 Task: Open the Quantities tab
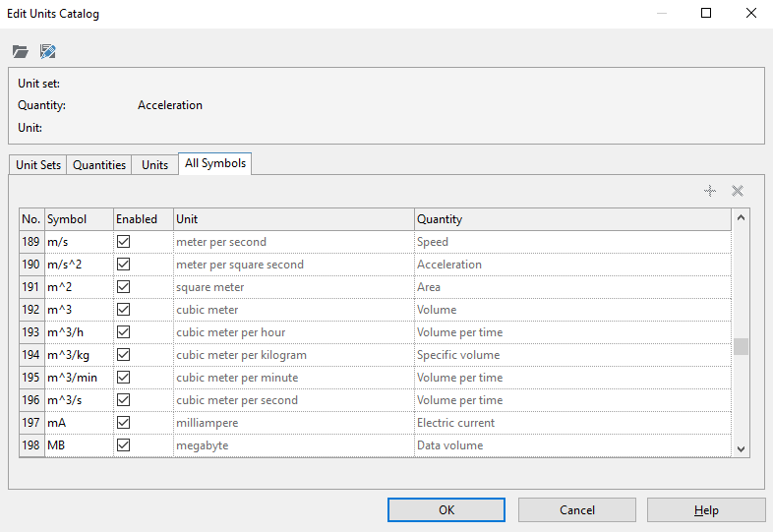(99, 165)
